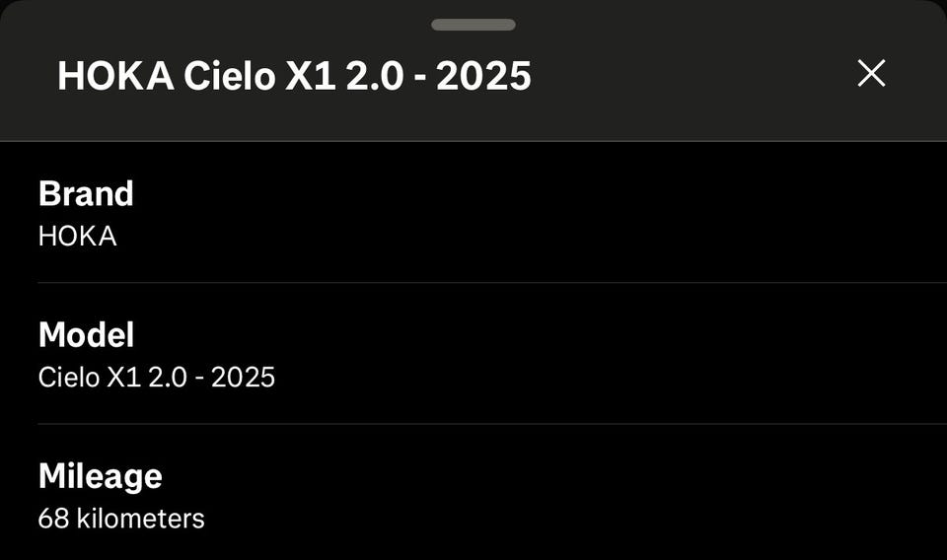Click "2.0" in the header title
Screen dimensions: 947x560
tap(374, 76)
